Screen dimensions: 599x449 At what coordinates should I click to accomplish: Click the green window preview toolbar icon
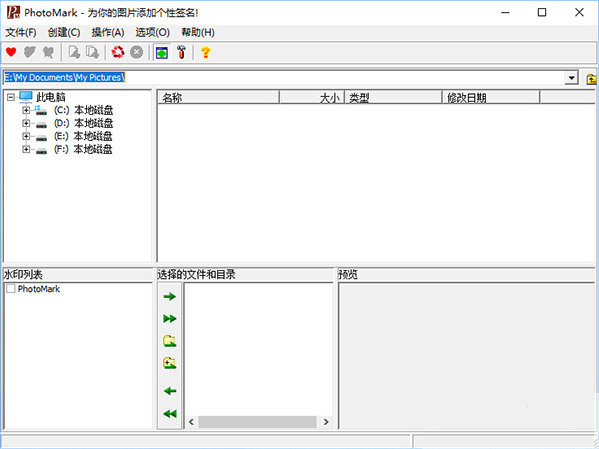tap(162, 52)
